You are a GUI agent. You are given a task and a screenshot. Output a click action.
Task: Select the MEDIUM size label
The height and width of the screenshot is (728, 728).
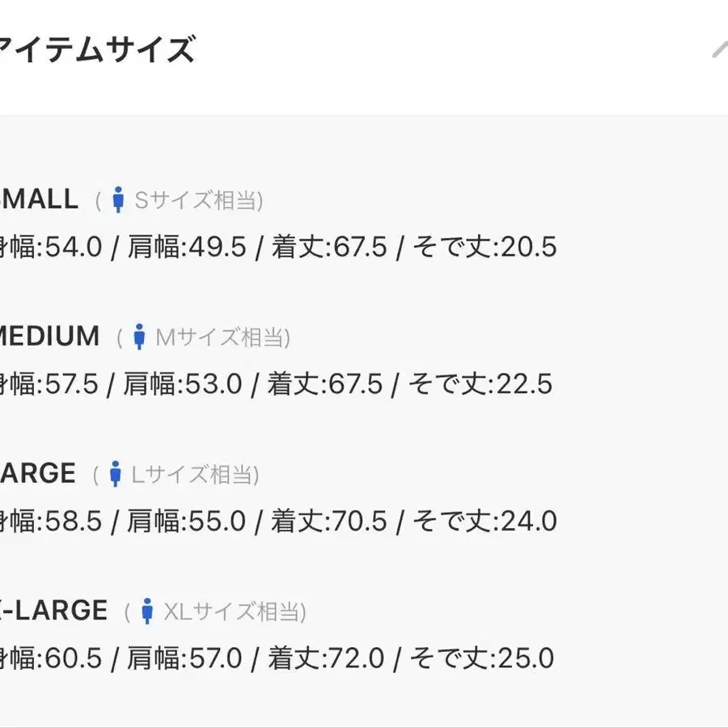click(49, 336)
